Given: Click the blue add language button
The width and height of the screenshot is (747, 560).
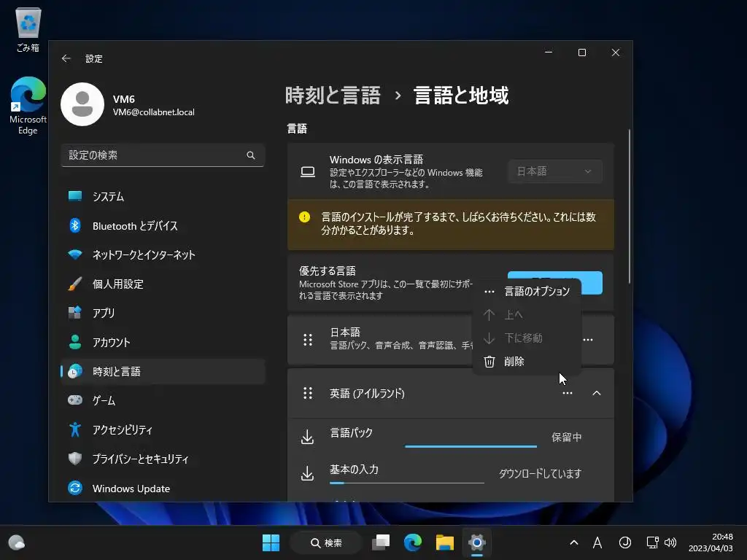Looking at the screenshot, I should [x=592, y=283].
